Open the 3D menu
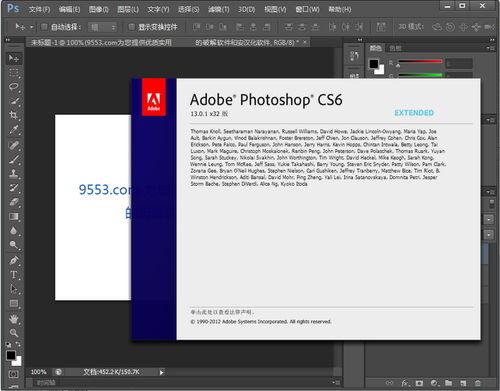 (247, 9)
